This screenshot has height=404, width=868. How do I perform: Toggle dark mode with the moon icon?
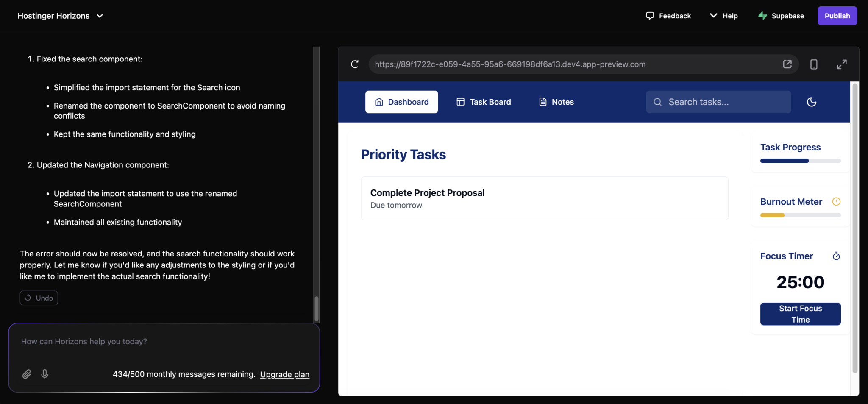(x=812, y=102)
